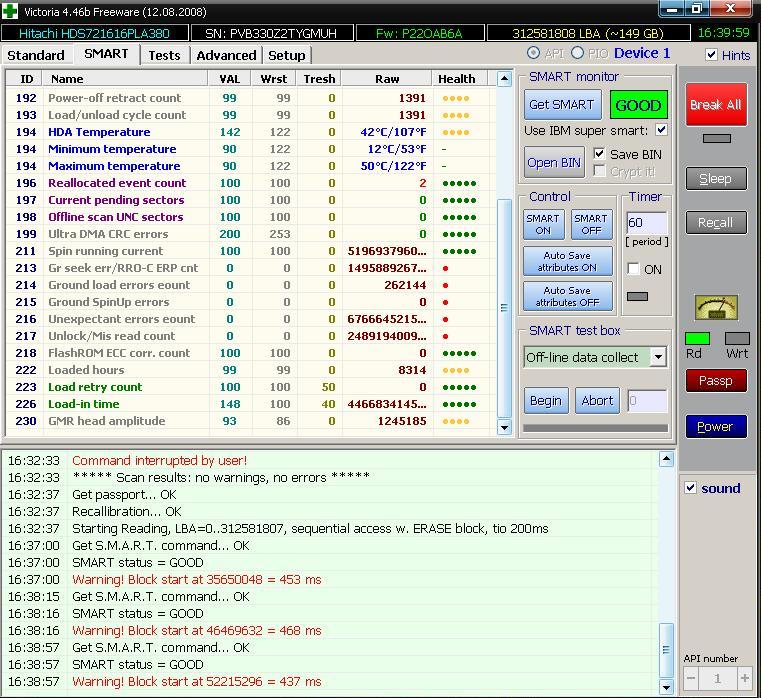Uncheck Use IBM super smart option
This screenshot has width=761, height=698.
click(x=661, y=131)
